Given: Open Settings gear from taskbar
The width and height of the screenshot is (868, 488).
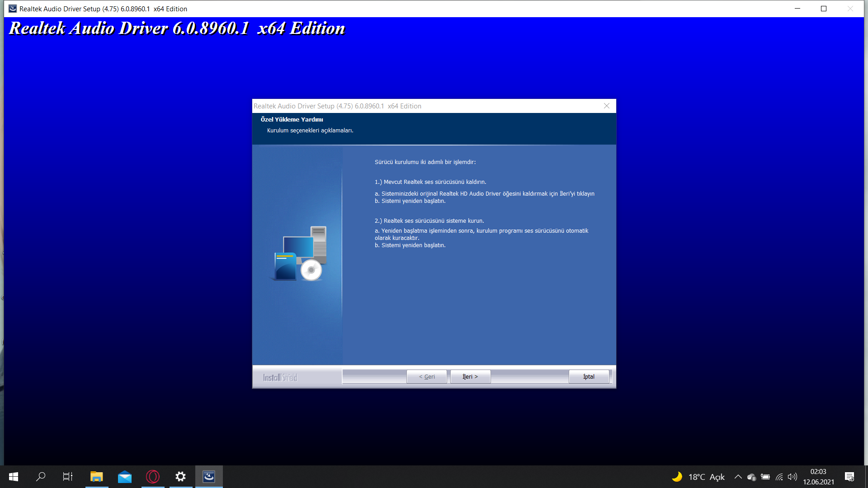Looking at the screenshot, I should click(x=181, y=477).
